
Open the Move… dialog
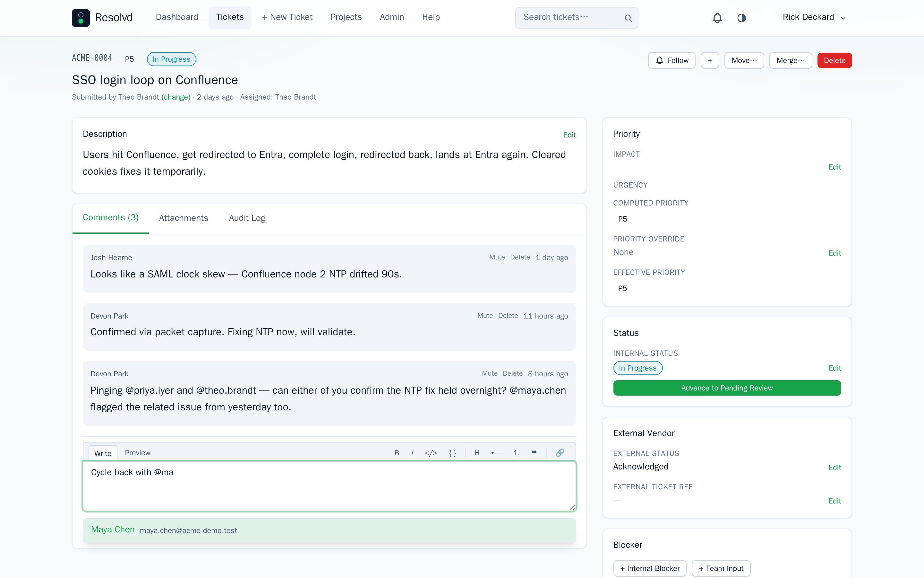click(x=744, y=60)
